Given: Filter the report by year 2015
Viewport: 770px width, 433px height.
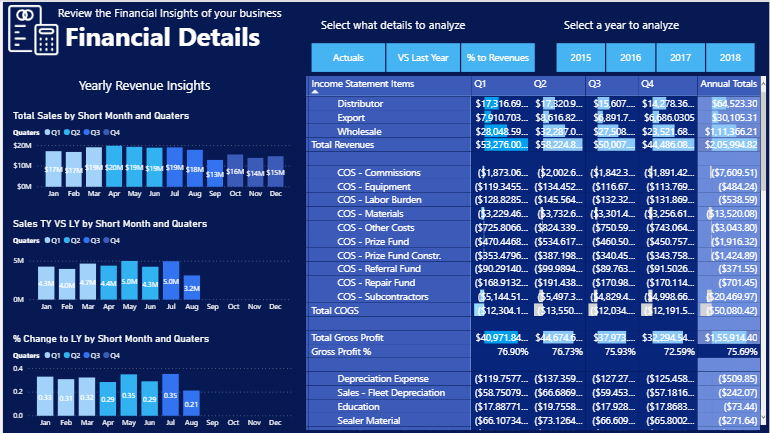Looking at the screenshot, I should point(580,58).
